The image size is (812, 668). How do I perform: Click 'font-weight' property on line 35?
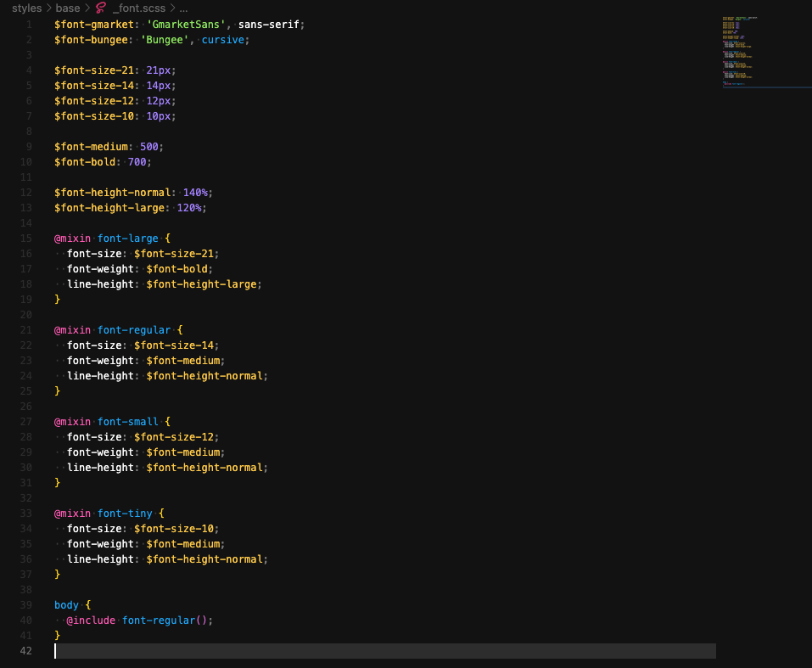pos(100,544)
